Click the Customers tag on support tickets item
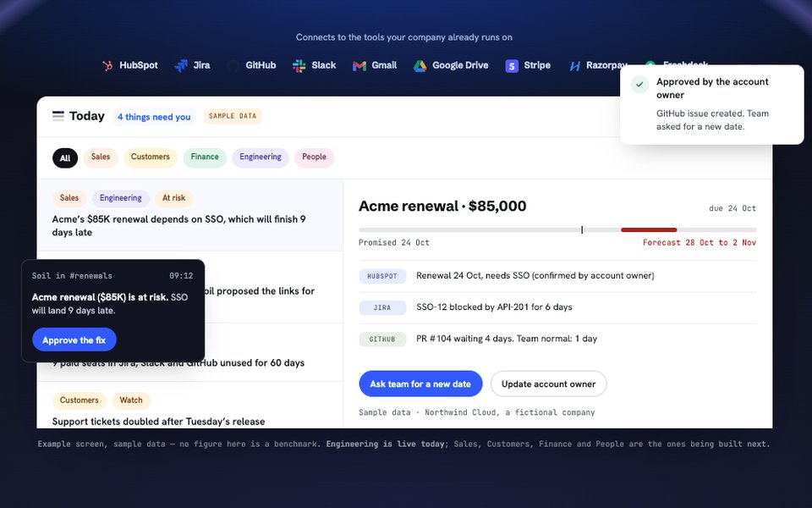The height and width of the screenshot is (508, 812). 80,400
